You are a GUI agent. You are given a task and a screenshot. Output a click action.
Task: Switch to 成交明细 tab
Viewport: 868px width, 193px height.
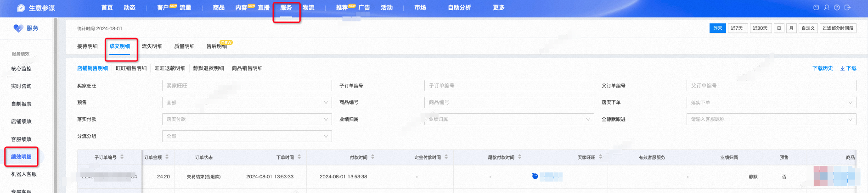pos(120,46)
